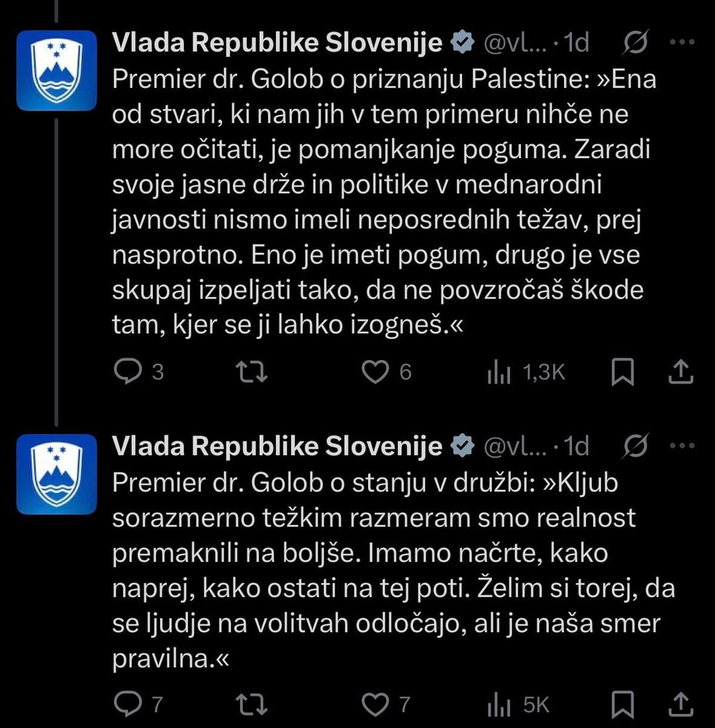This screenshot has width=715, height=728.
Task: Like the tweet about stanju v družbi
Action: (x=375, y=704)
